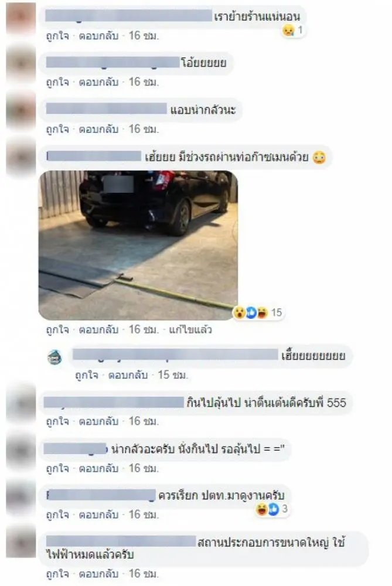Open the avatar of the gas pipe comment author
Screen dimensions: 392x586
[21, 158]
